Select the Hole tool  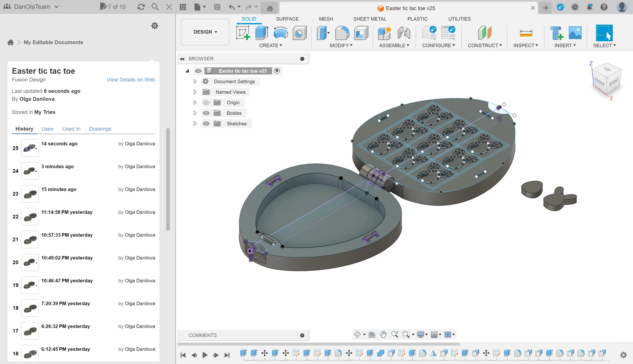click(x=299, y=33)
